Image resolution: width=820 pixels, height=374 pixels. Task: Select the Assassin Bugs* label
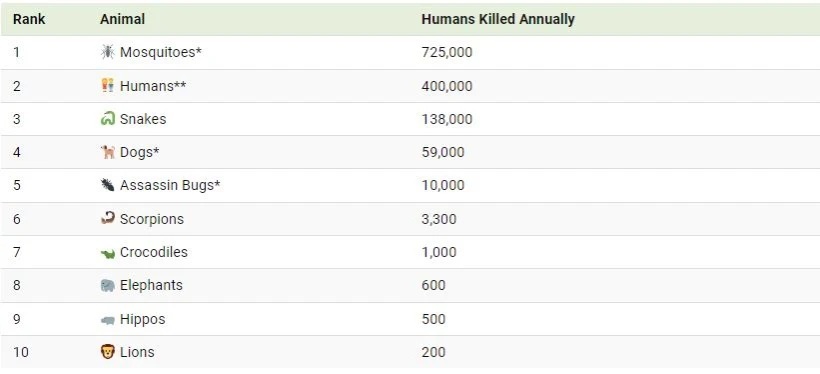click(x=170, y=185)
